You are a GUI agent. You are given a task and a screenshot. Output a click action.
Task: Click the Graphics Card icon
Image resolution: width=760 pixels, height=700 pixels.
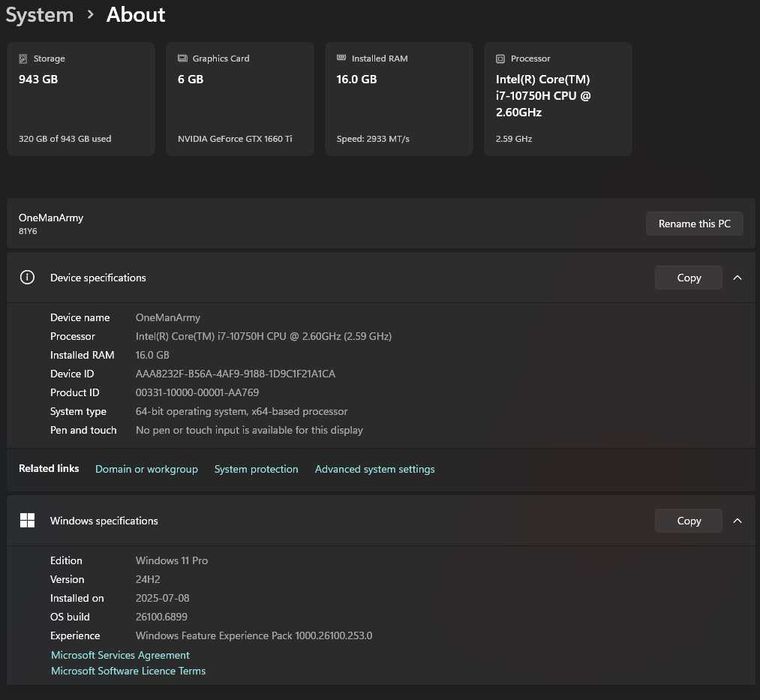point(182,58)
